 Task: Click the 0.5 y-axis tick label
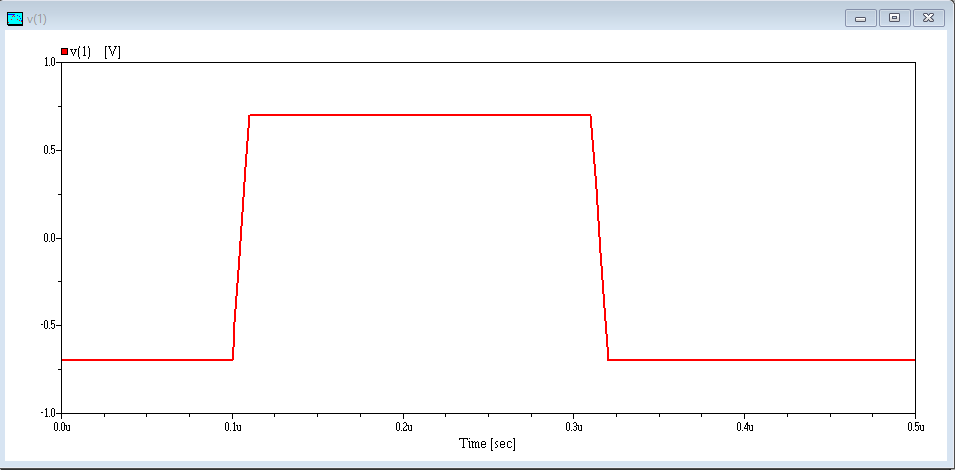pyautogui.click(x=49, y=150)
